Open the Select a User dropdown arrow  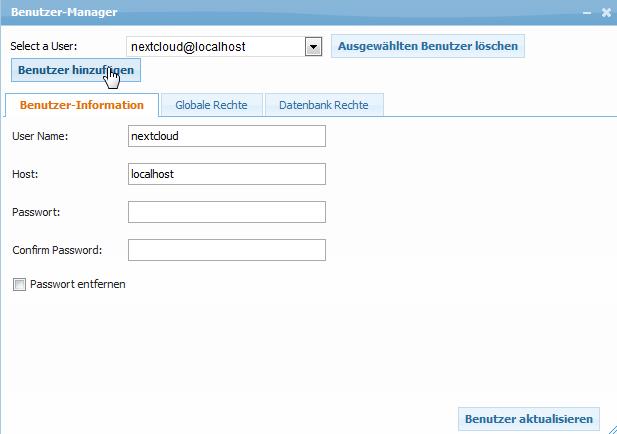[313, 47]
